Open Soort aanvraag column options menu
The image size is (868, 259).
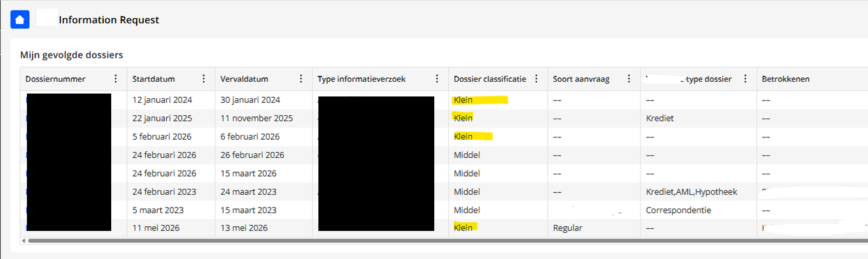pos(629,79)
